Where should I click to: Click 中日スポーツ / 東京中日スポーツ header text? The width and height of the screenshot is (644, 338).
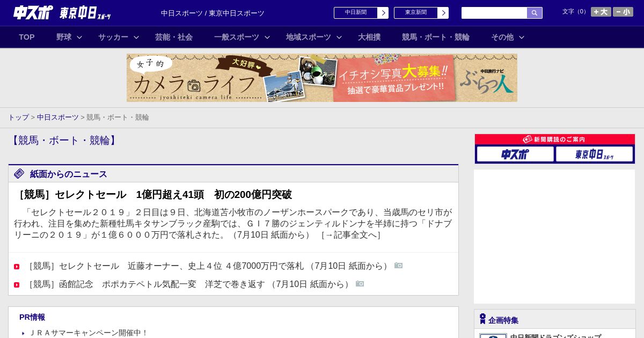click(x=213, y=13)
